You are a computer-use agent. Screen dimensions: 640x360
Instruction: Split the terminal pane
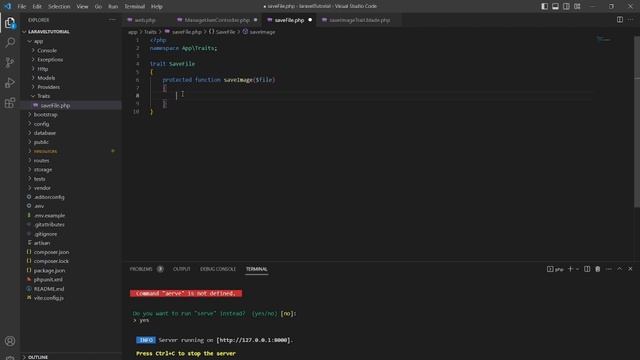click(587, 269)
